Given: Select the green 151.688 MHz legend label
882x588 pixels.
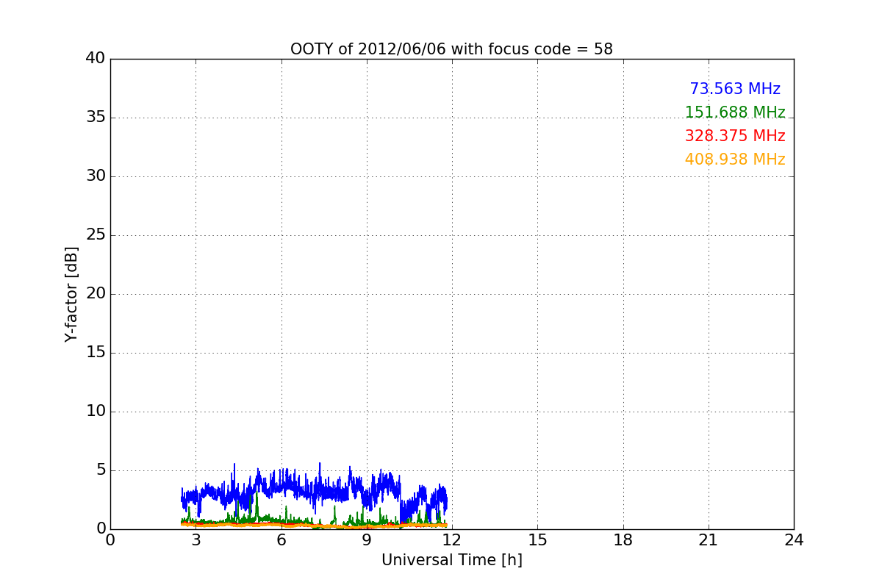Looking at the screenshot, I should click(735, 112).
